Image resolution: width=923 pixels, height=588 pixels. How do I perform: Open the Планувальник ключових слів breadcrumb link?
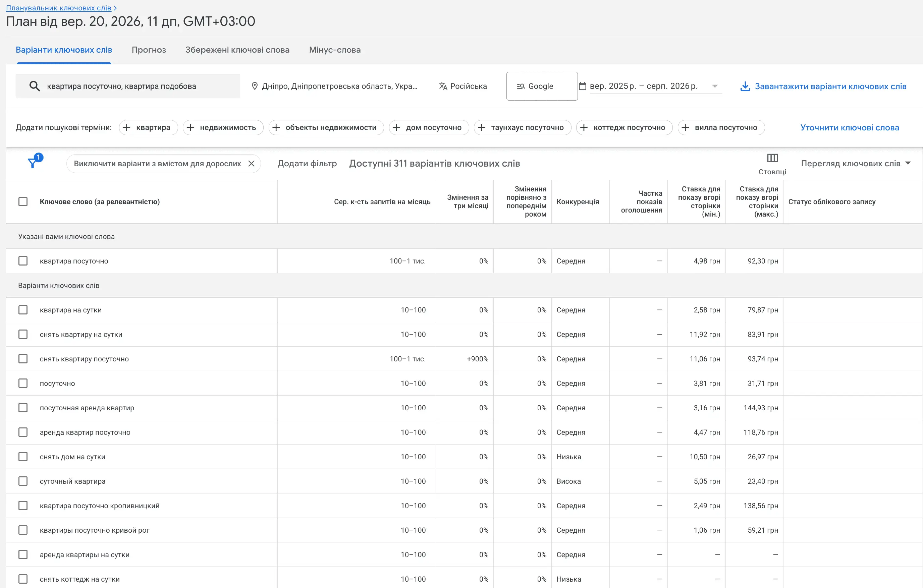(59, 8)
